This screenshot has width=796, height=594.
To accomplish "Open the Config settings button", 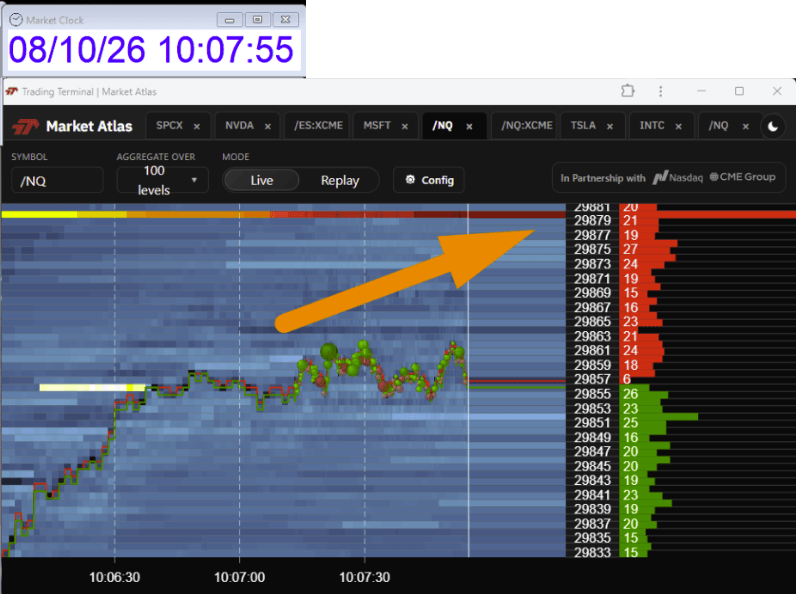I will coord(429,180).
